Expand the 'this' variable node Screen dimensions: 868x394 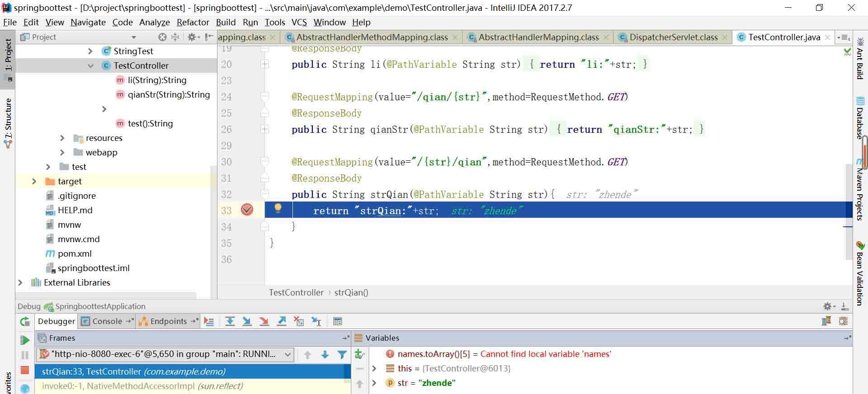point(374,369)
